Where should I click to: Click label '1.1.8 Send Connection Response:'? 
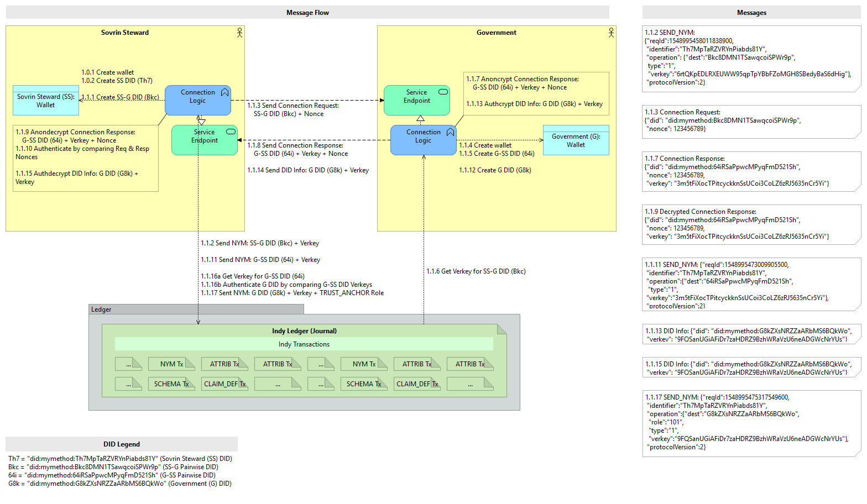point(295,145)
